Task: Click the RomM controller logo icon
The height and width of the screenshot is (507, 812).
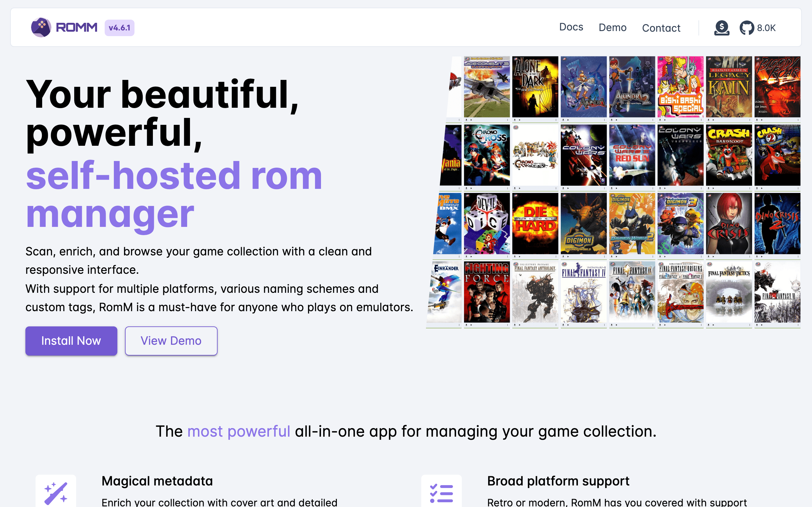Action: [x=41, y=28]
